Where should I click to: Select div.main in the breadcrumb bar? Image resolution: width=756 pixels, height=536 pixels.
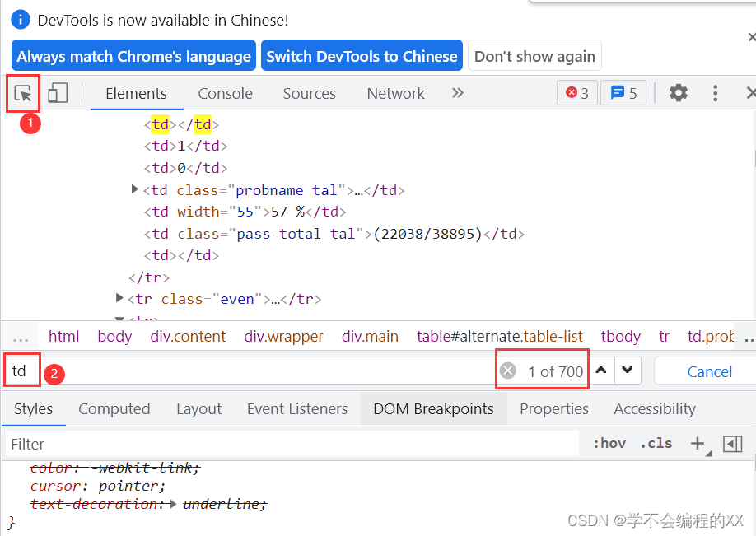370,336
